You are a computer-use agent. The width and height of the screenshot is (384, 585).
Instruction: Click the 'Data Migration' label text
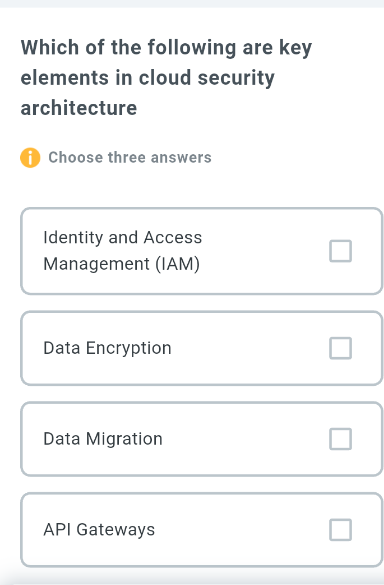click(x=103, y=439)
